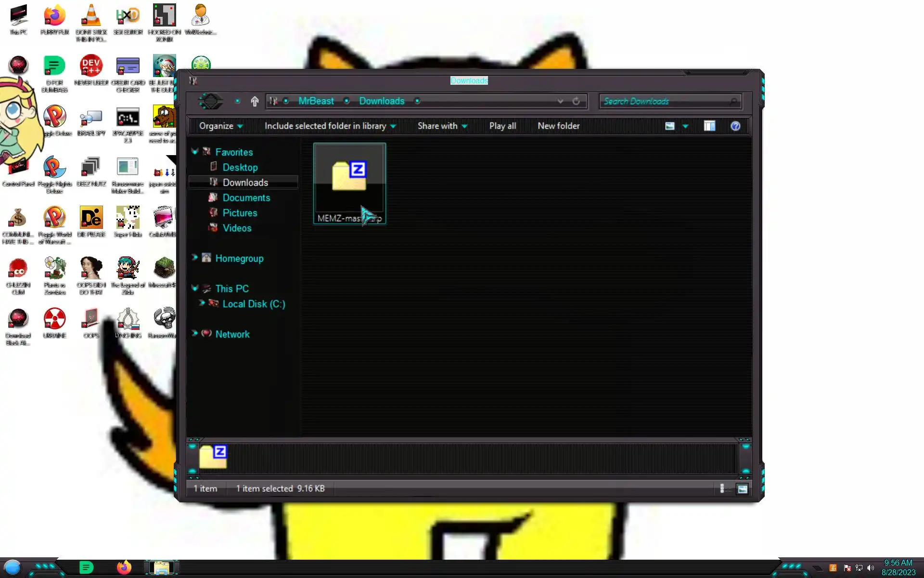Open Documents in the navigation pane

(x=246, y=198)
